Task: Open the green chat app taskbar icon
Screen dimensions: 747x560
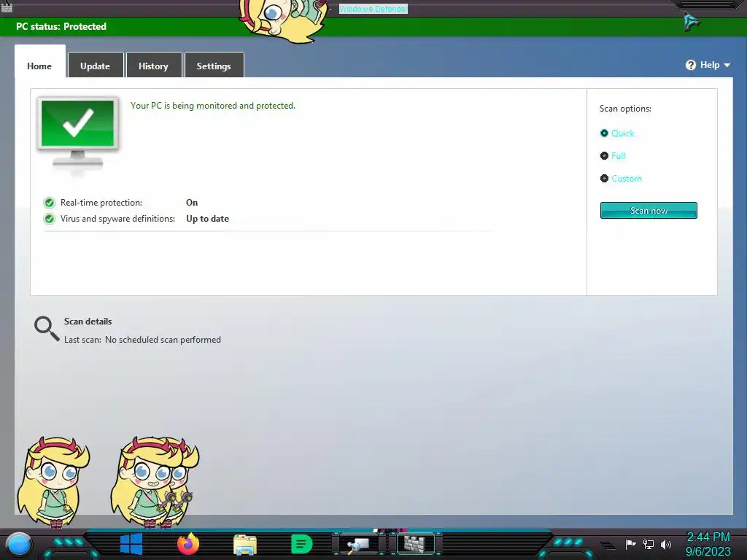Action: tap(301, 544)
